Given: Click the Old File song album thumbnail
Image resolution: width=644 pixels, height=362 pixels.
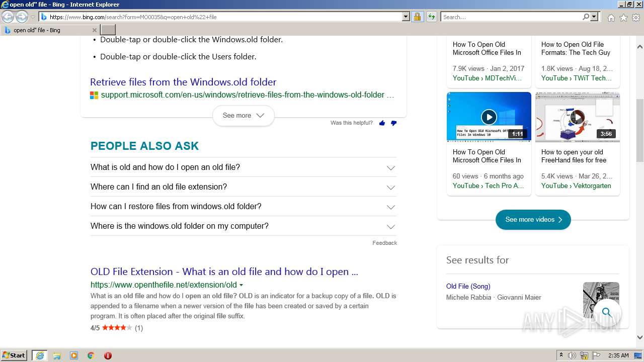Looking at the screenshot, I should click(x=601, y=300).
